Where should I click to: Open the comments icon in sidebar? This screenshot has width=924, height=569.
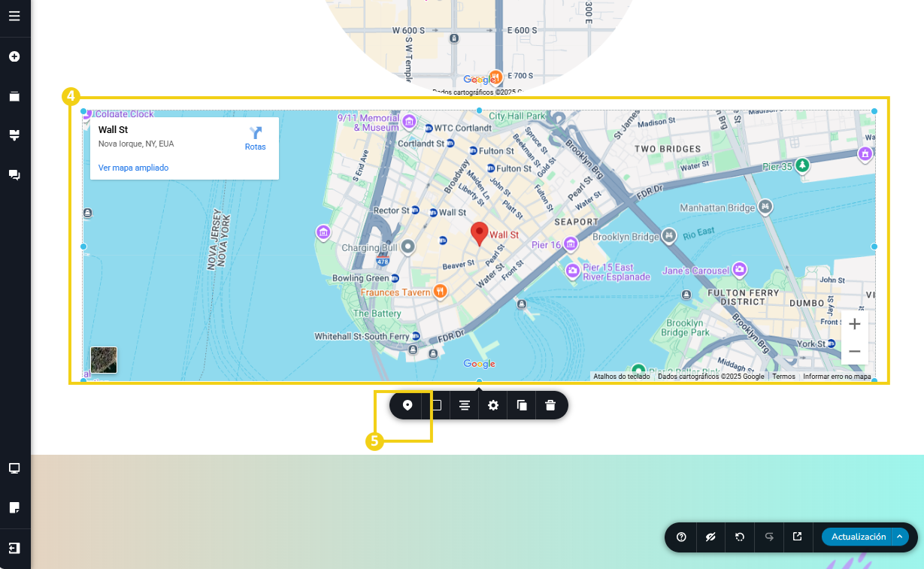14,174
